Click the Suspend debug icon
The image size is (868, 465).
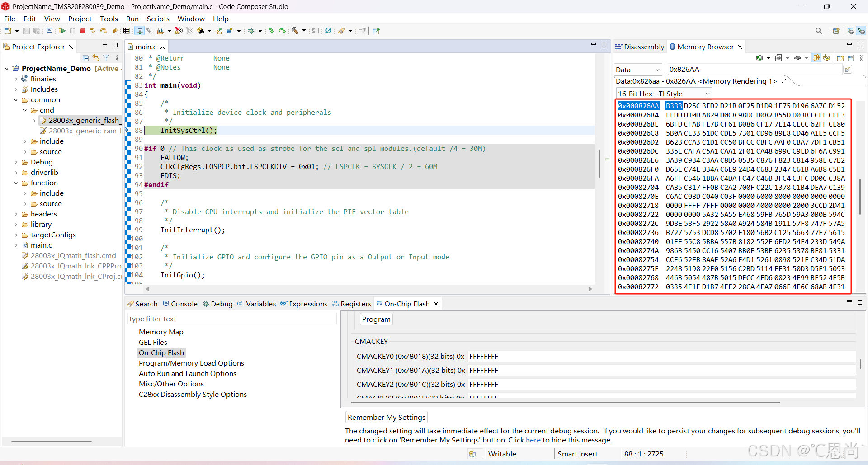[72, 31]
